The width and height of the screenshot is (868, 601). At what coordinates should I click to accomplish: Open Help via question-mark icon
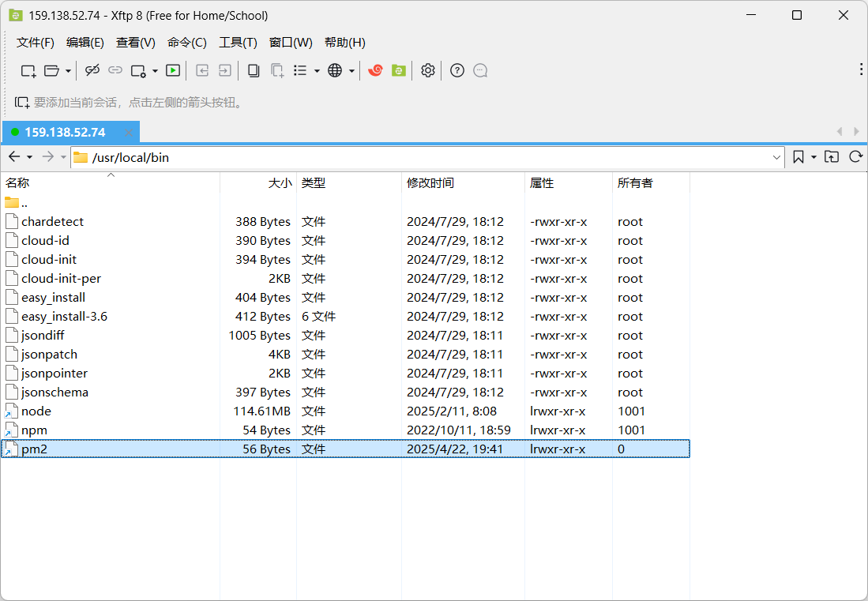point(457,70)
